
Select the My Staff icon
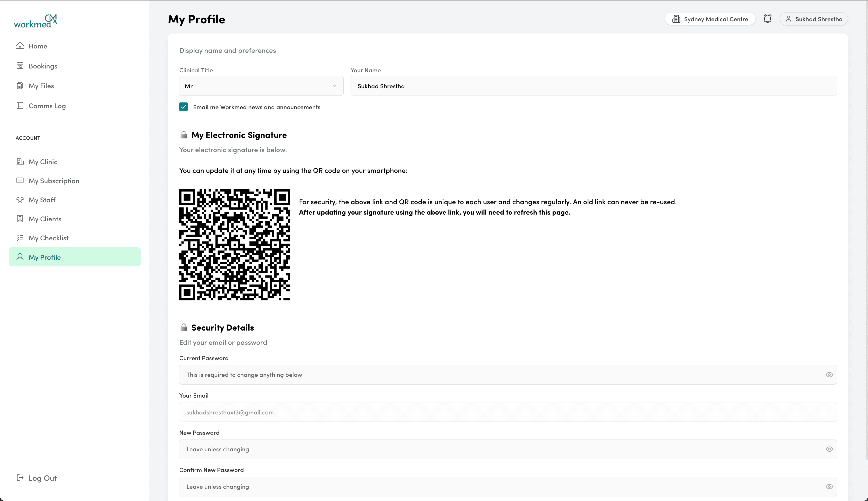(x=20, y=200)
